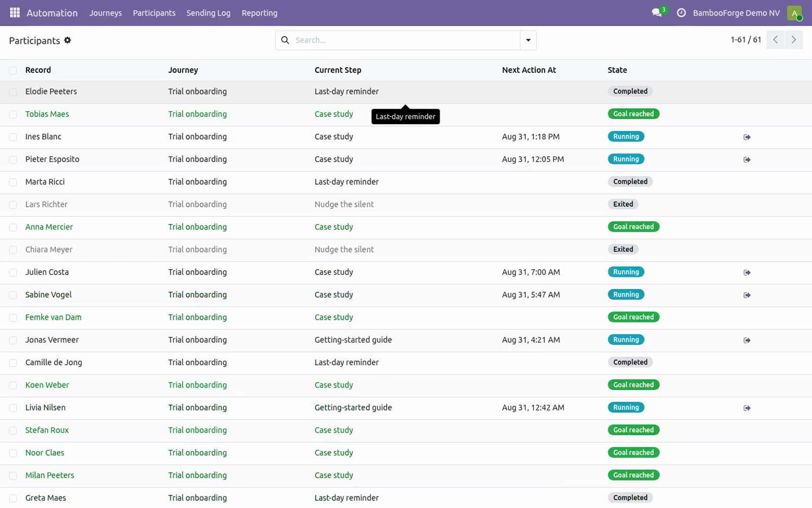The image size is (812, 508).
Task: Open the conversations chat icon with badge
Action: tap(658, 13)
